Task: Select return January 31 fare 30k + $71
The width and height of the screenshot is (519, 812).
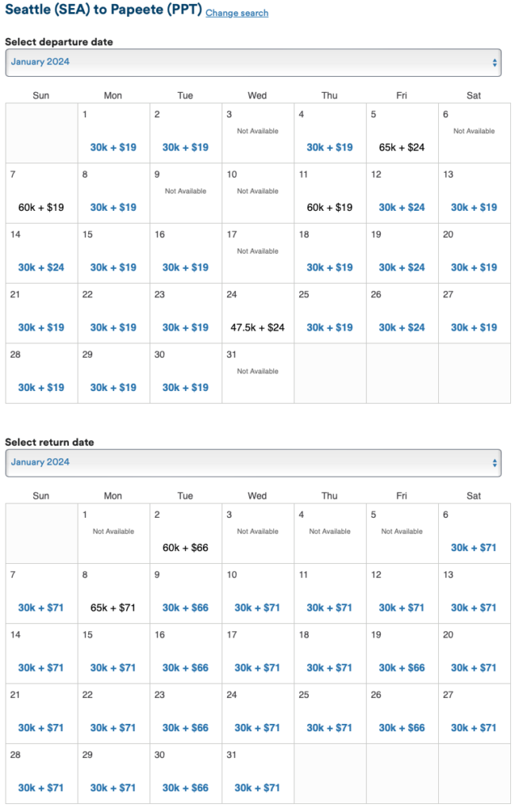Action: [x=257, y=788]
